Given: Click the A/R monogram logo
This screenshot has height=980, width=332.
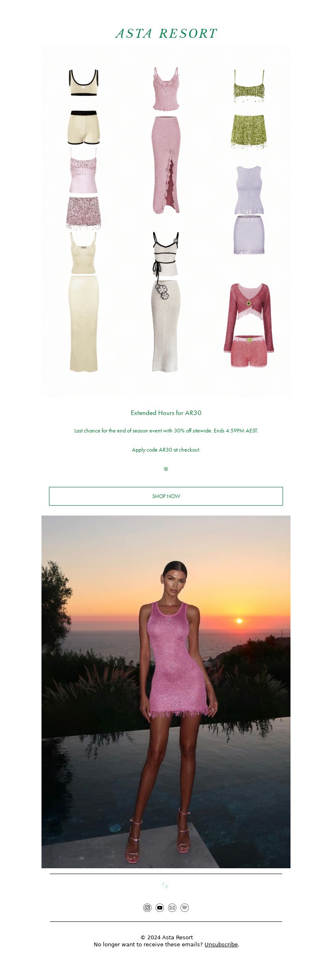Looking at the screenshot, I should [165, 885].
